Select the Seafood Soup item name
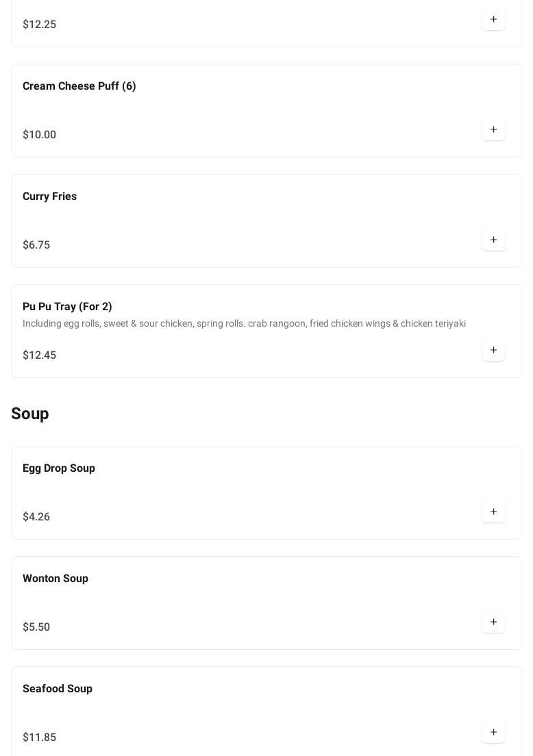This screenshot has width=533, height=756. pos(58,689)
